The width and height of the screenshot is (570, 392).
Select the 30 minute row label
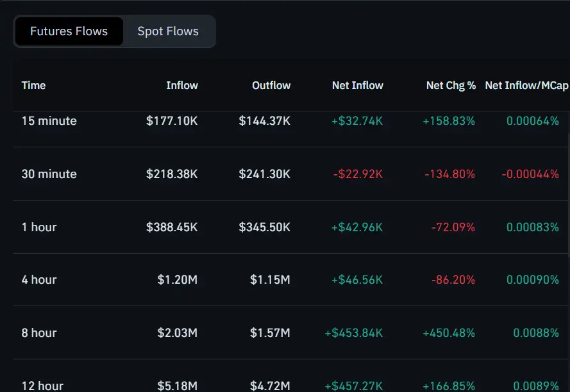(49, 174)
